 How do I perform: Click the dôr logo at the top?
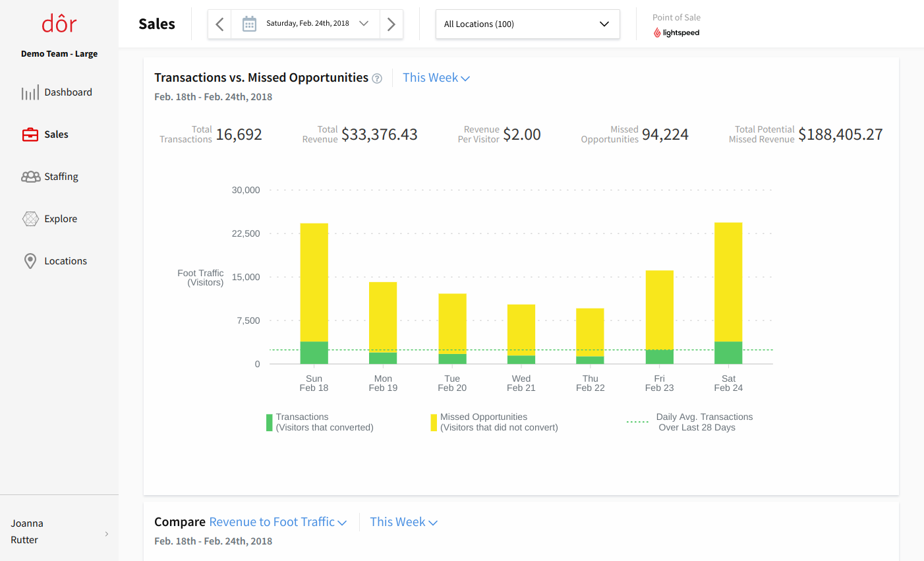[x=59, y=23]
